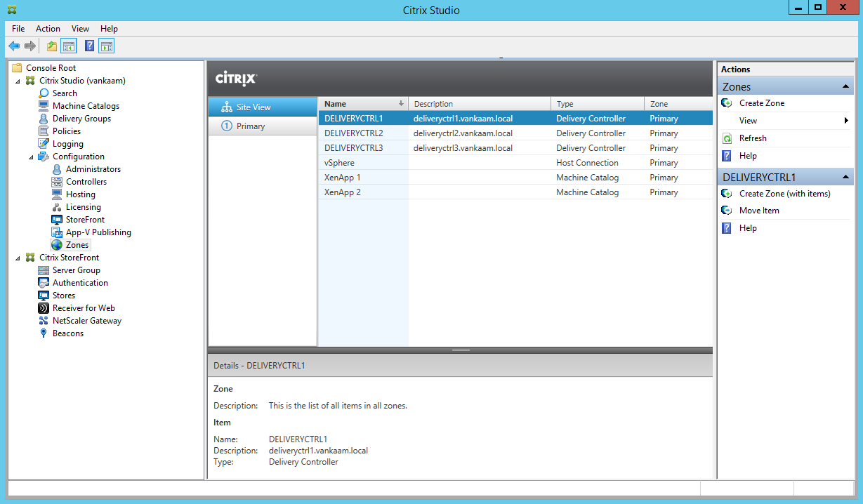Open Receiver for Web in the tree

(x=84, y=308)
